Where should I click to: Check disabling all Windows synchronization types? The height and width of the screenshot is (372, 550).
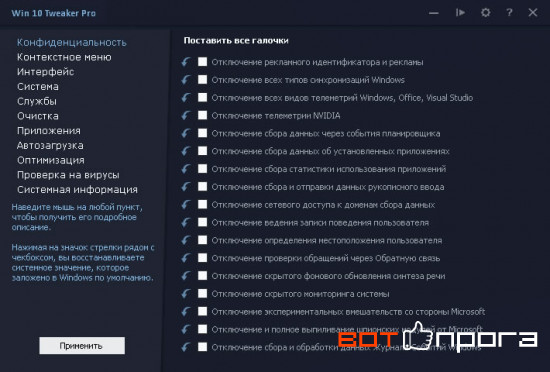[202, 80]
